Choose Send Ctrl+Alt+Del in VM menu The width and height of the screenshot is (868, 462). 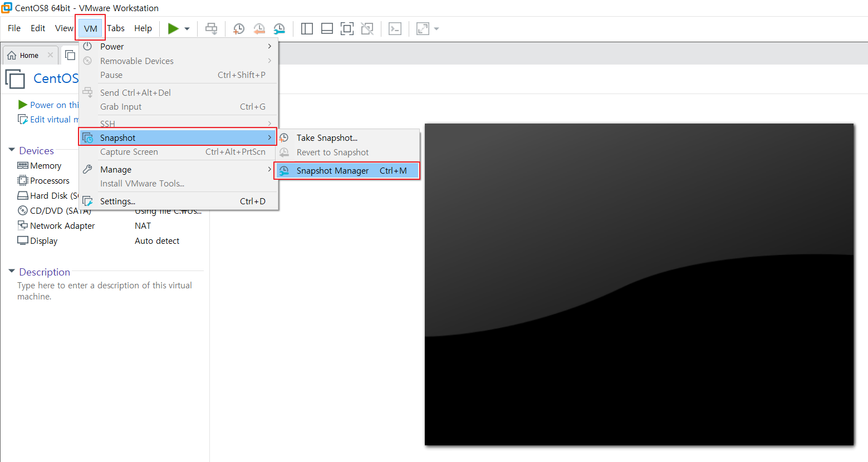click(178, 93)
